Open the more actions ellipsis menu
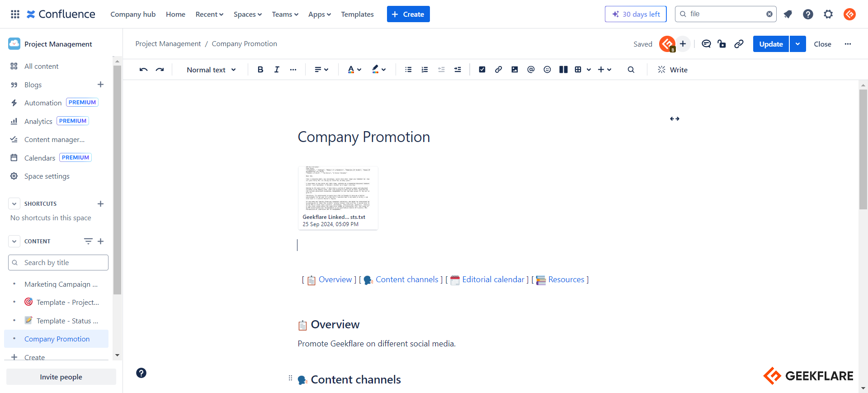The height and width of the screenshot is (393, 868). pyautogui.click(x=848, y=44)
